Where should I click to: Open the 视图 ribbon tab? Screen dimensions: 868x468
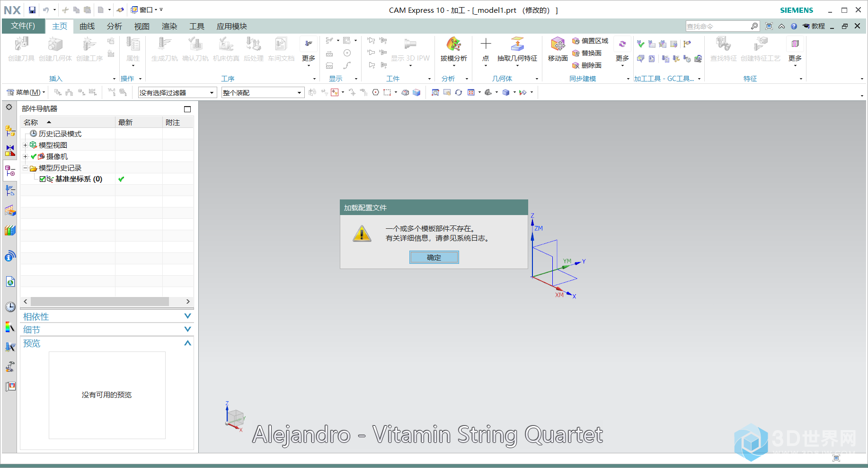tap(142, 27)
